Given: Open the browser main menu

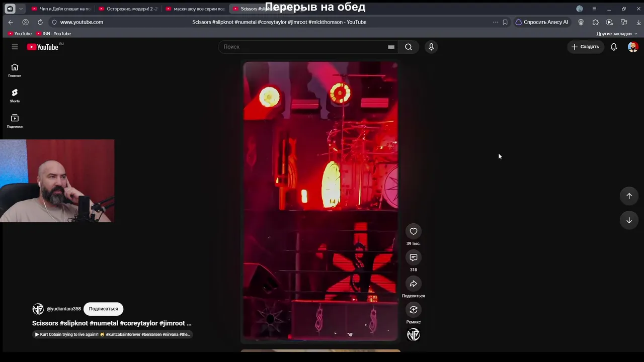Looking at the screenshot, I should coord(594,9).
